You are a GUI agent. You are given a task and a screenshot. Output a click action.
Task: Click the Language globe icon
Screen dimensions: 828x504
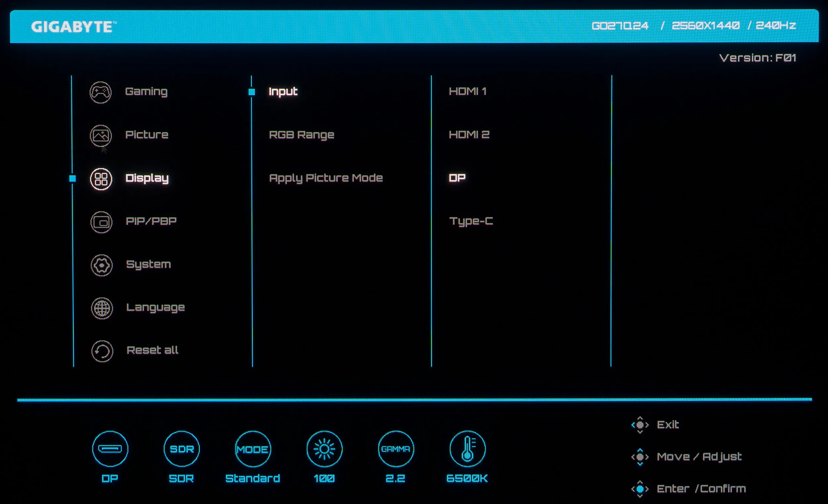(102, 308)
